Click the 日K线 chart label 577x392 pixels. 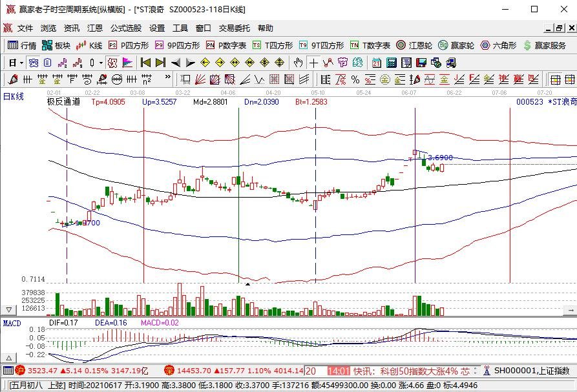(14, 97)
